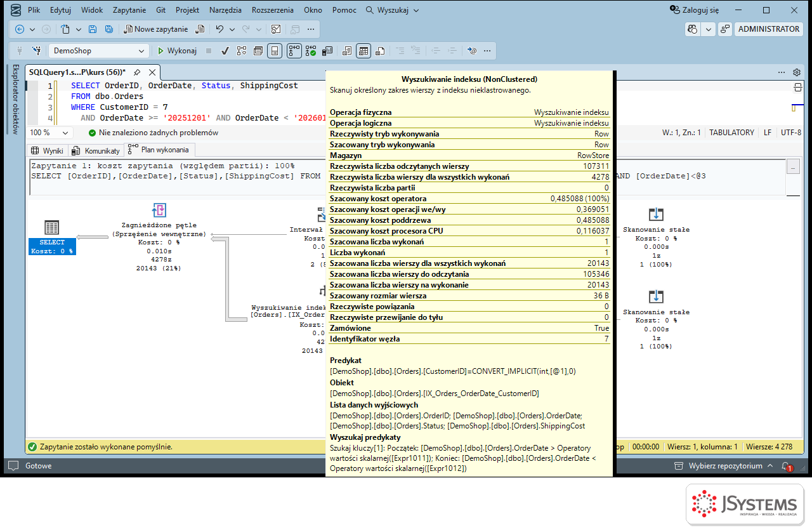Open the Activity Monitor icon
The image size is (812, 530).
click(x=276, y=29)
